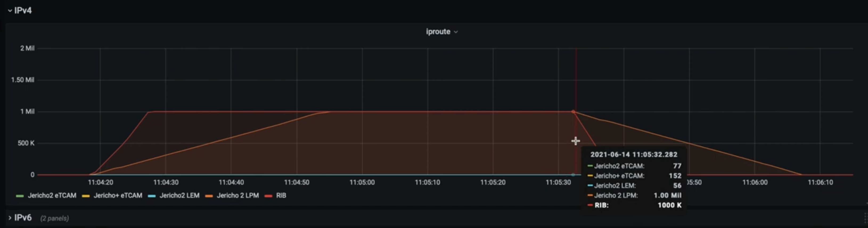Open the iproute panel title menu
This screenshot has width=868, height=228.
(438, 32)
